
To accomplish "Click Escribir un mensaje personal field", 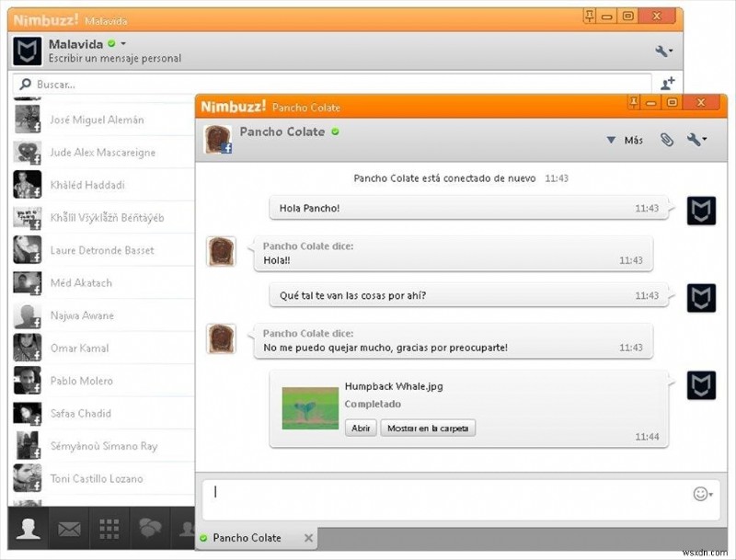I will tap(115, 58).
